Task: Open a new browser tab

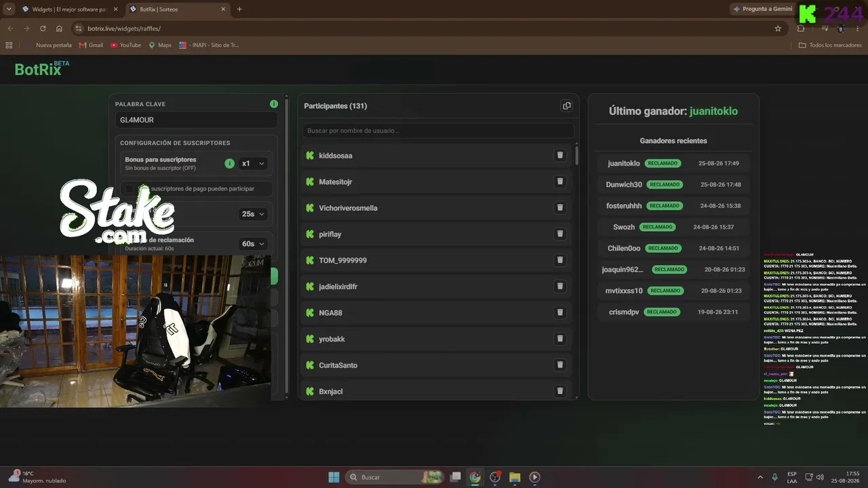Action: click(x=239, y=9)
